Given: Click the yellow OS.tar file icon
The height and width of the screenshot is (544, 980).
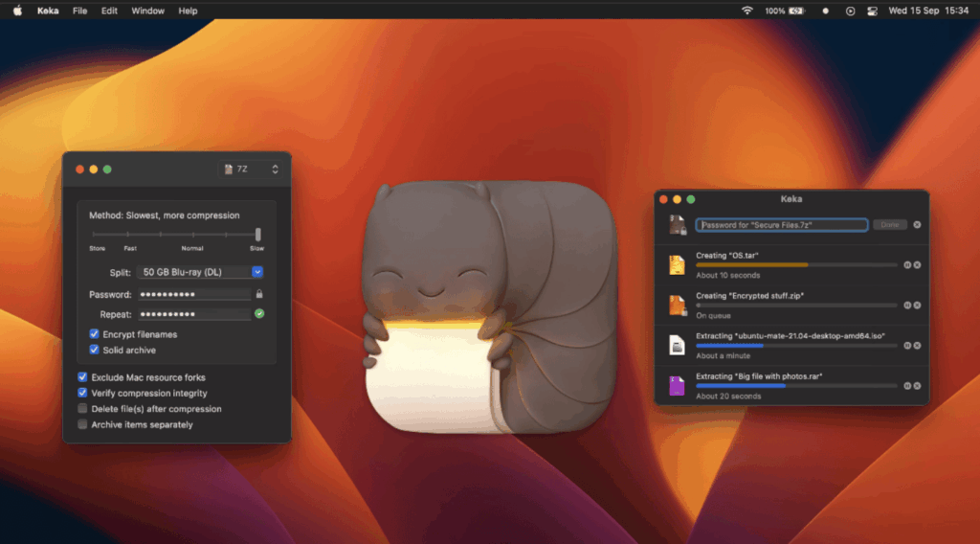Looking at the screenshot, I should tap(677, 265).
